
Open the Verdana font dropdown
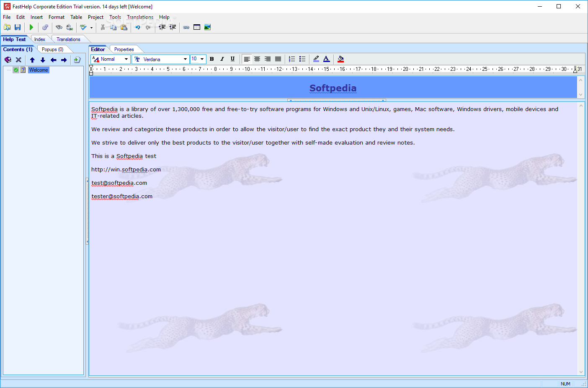tap(185, 59)
